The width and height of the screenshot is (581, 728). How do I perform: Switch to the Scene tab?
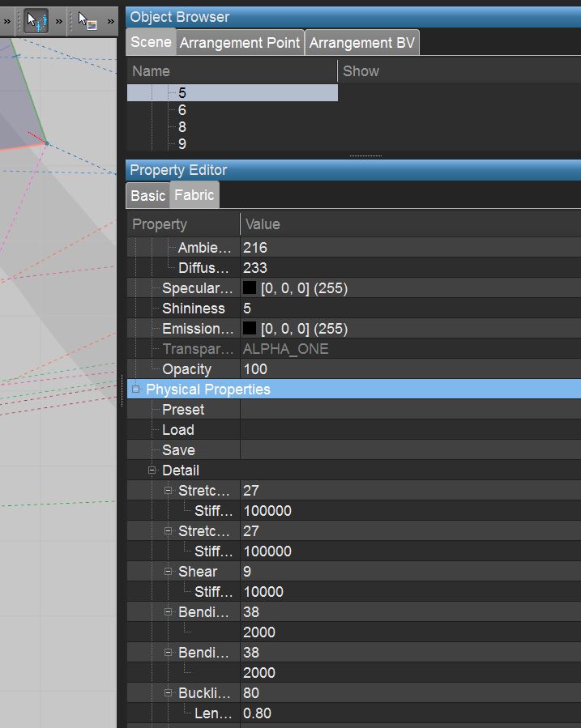coord(151,42)
